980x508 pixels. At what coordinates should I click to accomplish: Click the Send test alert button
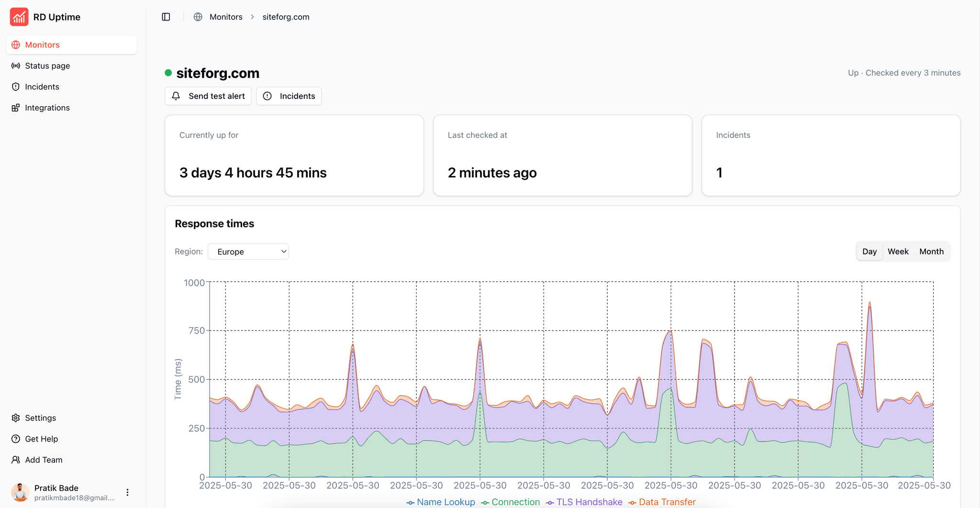click(208, 96)
